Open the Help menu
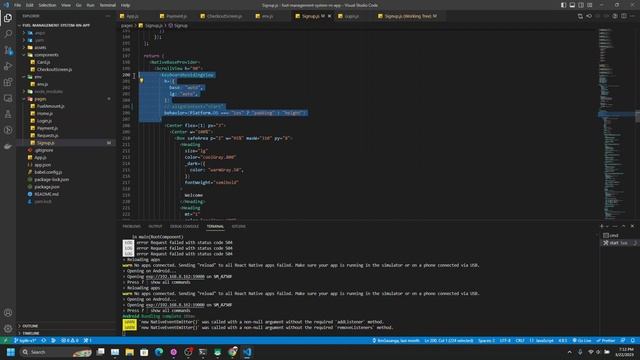This screenshot has height=360, width=640. pyautogui.click(x=125, y=5)
